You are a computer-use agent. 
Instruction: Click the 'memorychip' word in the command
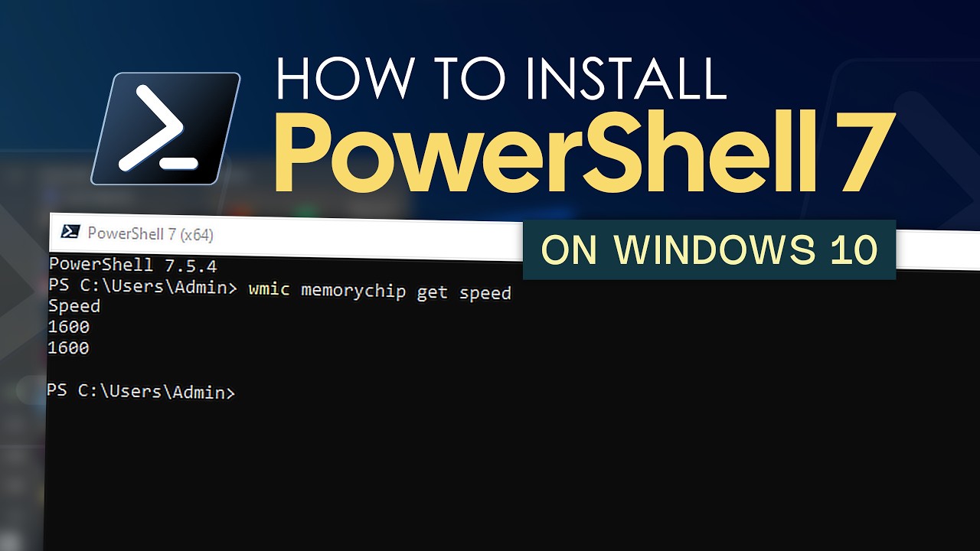click(353, 292)
